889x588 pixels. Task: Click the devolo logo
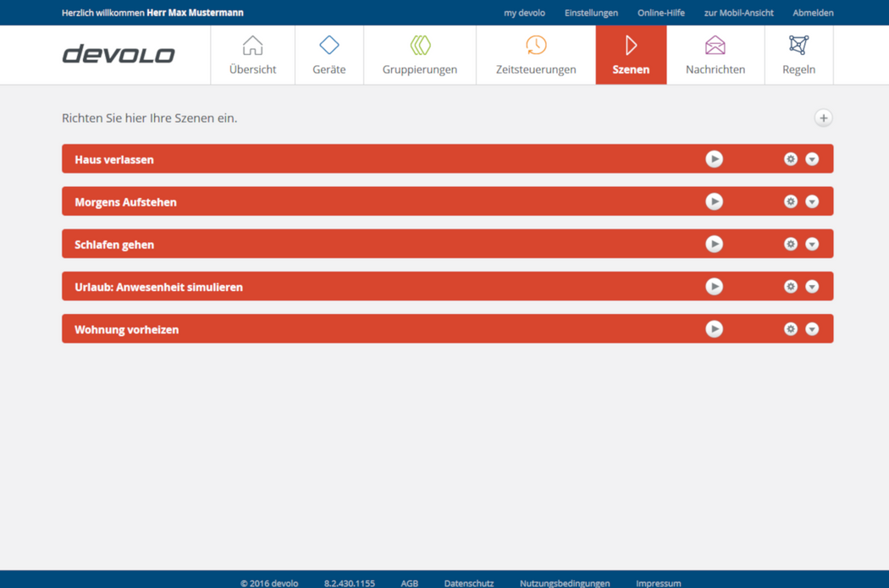click(x=119, y=55)
